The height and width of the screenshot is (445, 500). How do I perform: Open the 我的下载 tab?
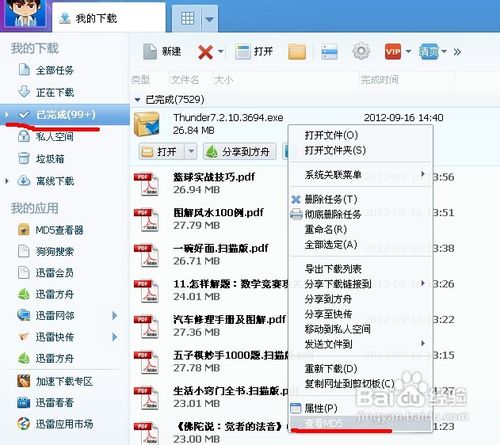109,18
